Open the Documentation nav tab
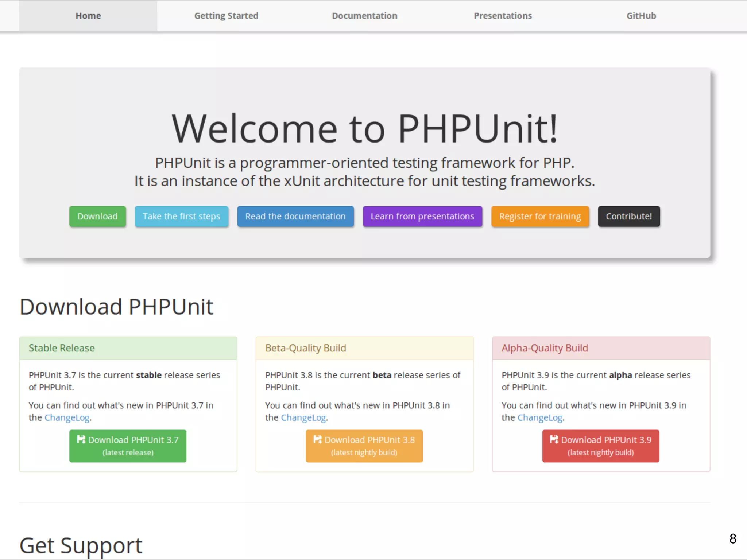Image resolution: width=747 pixels, height=560 pixels. coord(364,16)
